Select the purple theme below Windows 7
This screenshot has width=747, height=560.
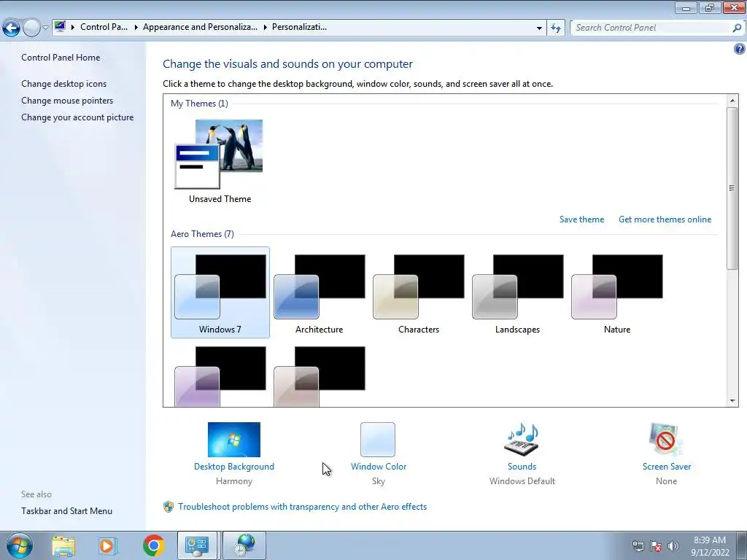point(220,376)
